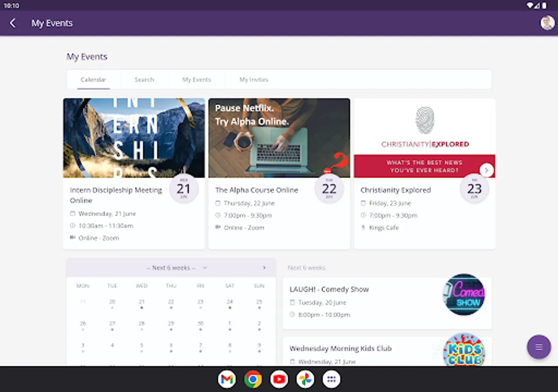558x392 pixels.
Task: Open the My Invites tab
Action: (254, 80)
